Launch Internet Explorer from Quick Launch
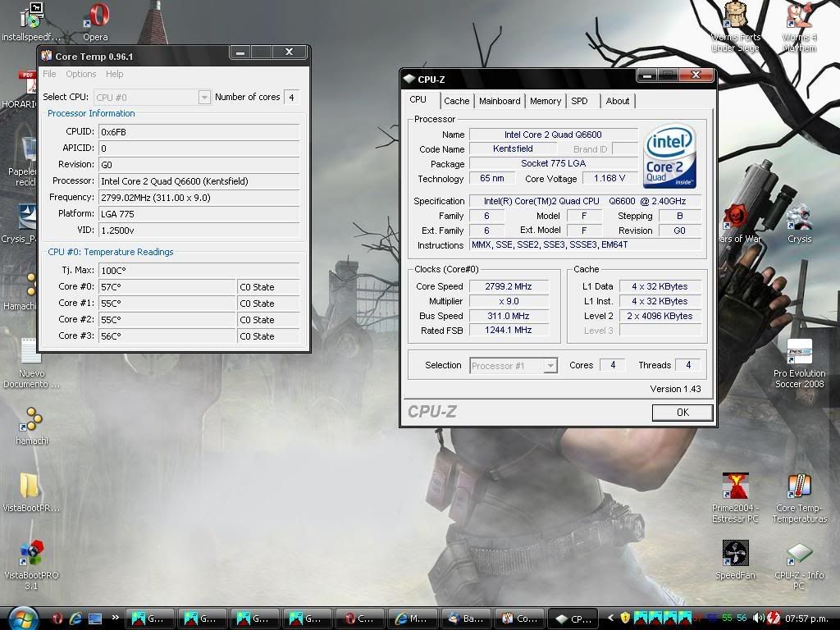The width and height of the screenshot is (840, 630). (76, 619)
